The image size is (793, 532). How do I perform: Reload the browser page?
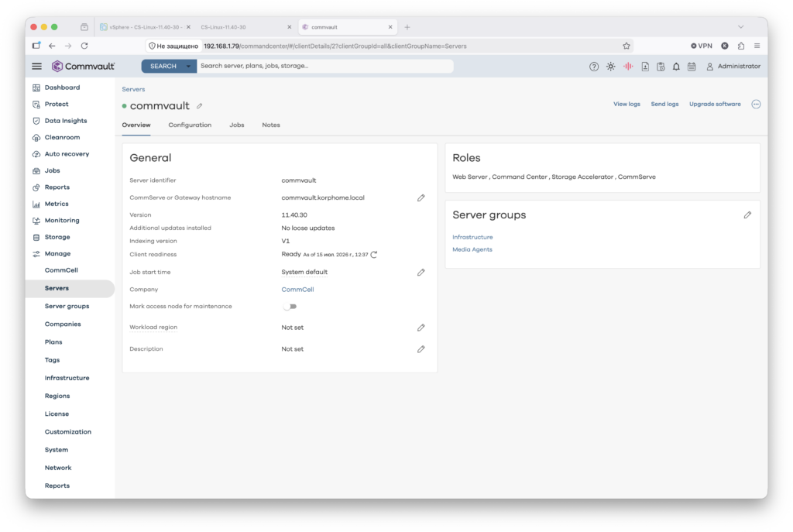pos(84,46)
